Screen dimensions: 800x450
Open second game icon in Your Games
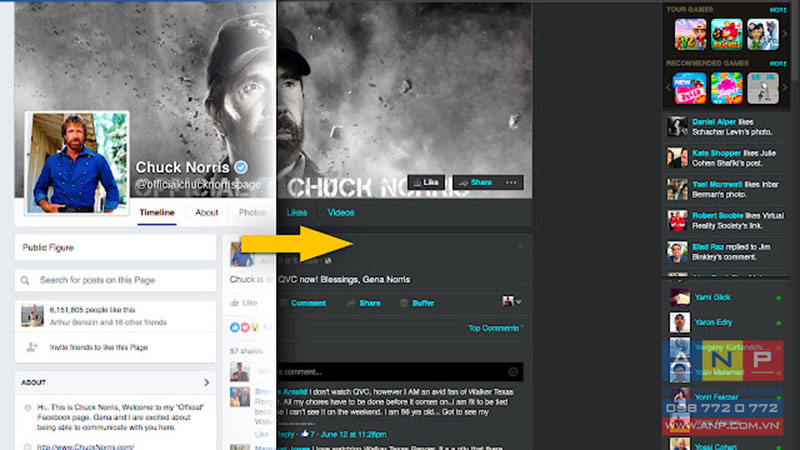tap(727, 35)
